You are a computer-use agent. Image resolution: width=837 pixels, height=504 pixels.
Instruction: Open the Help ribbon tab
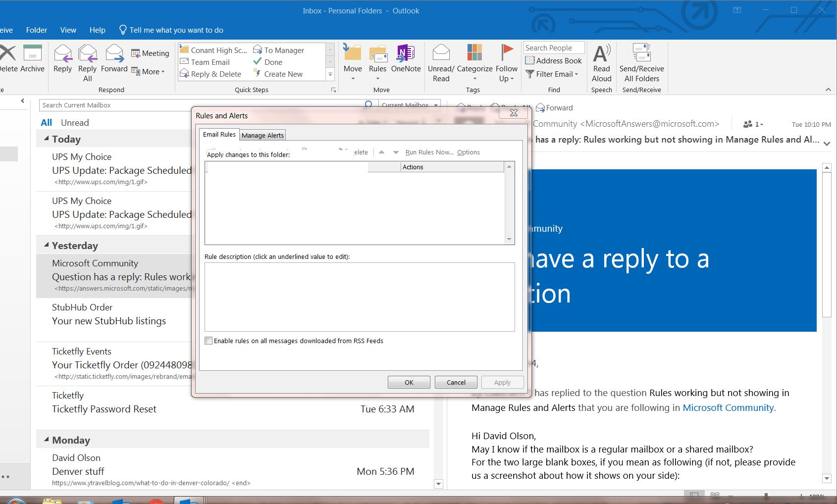coord(98,30)
